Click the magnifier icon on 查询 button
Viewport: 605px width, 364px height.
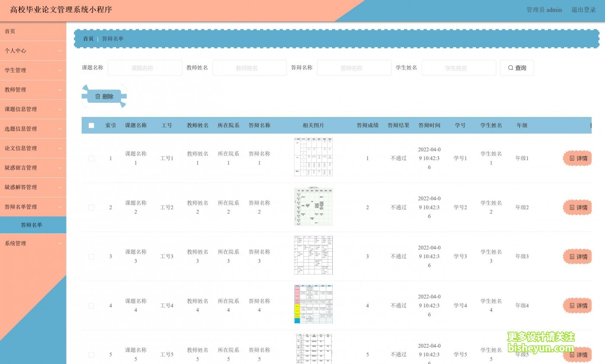coord(510,68)
